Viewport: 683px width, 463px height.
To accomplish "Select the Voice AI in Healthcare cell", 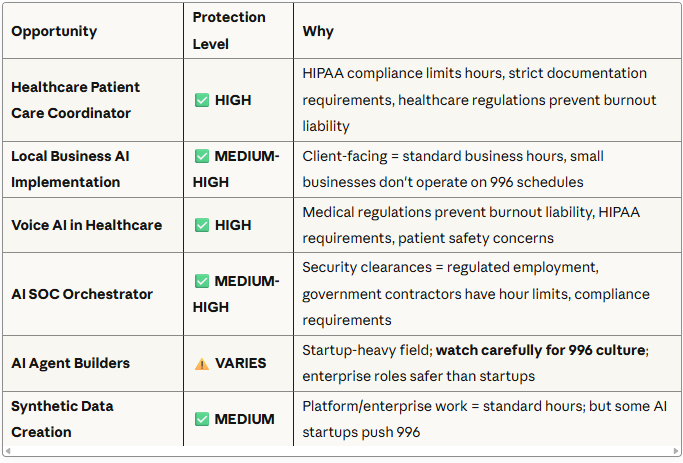I will click(x=86, y=225).
